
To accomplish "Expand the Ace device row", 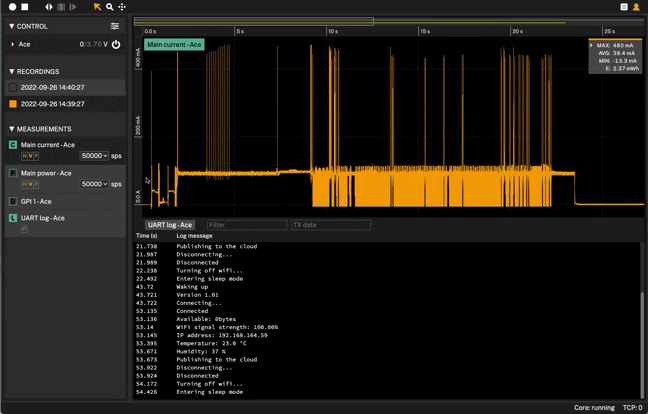I will click(13, 45).
